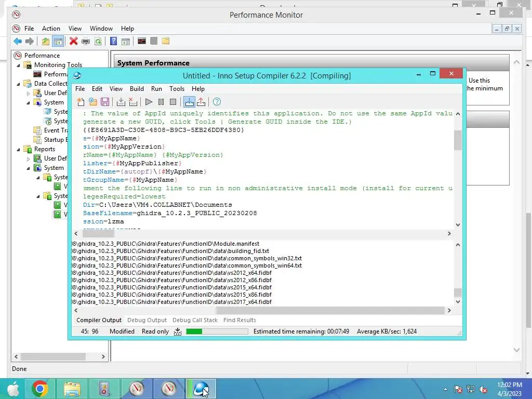This screenshot has height=399, width=532.
Task: Open Chrome from the taskbar
Action: pos(39,389)
